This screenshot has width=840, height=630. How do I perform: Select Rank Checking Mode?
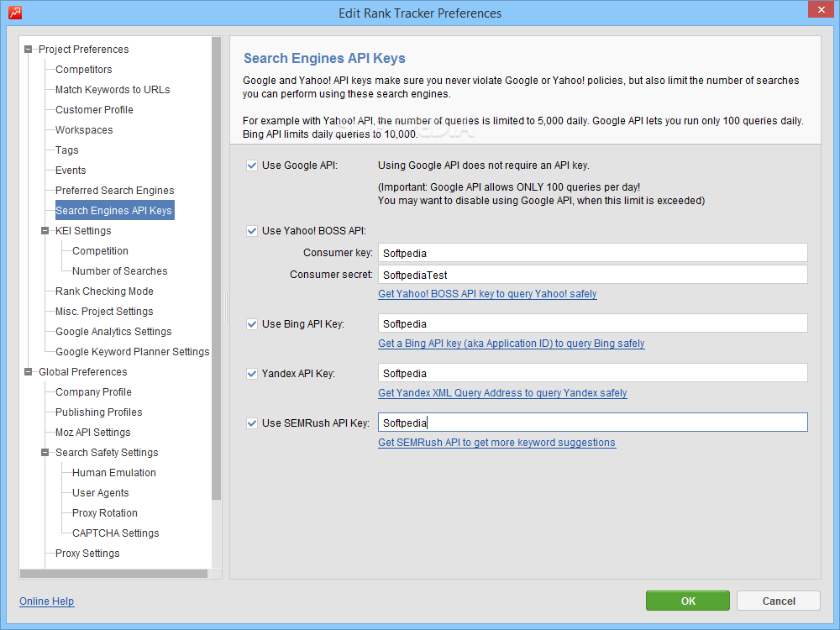[104, 291]
